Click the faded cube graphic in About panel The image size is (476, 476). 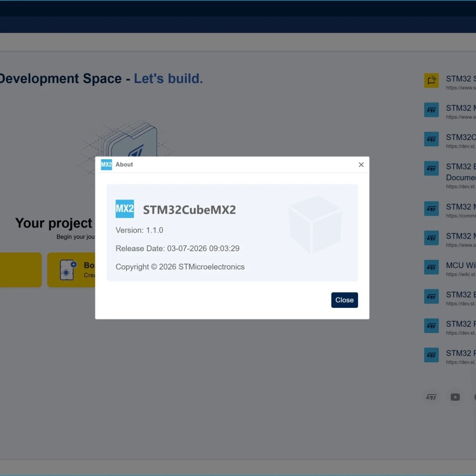point(315,225)
